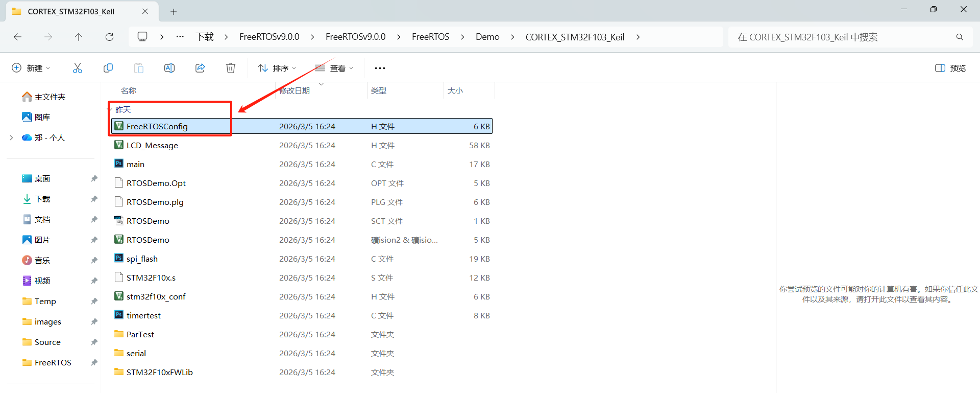Select the STM32F10x.s file
Screen dimensions: 980x393
[302, 278]
